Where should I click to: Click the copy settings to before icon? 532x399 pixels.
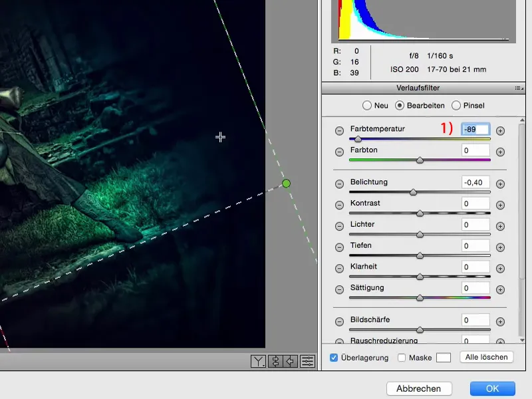[290, 361]
